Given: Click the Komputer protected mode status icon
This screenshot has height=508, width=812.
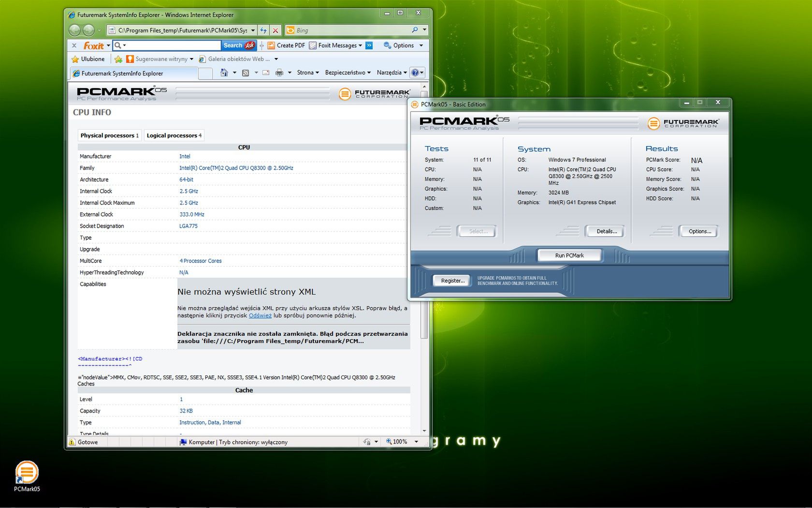Looking at the screenshot, I should point(183,442).
